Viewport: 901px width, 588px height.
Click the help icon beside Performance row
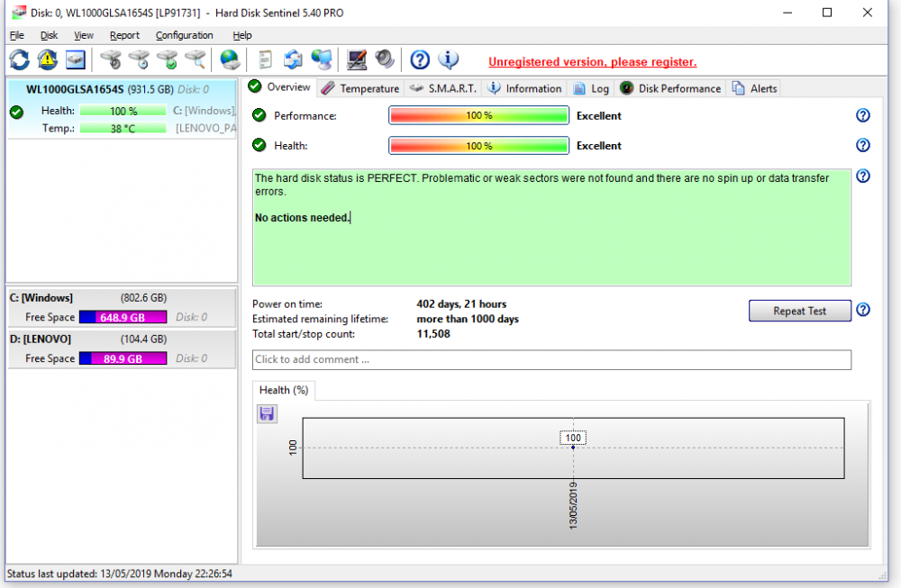click(863, 115)
